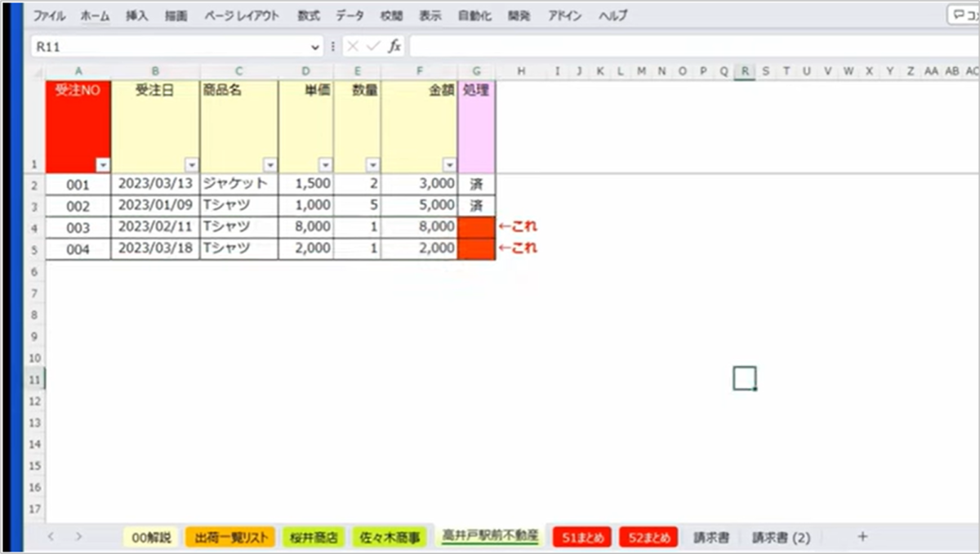Open the 挿入 ribbon tab

point(137,16)
